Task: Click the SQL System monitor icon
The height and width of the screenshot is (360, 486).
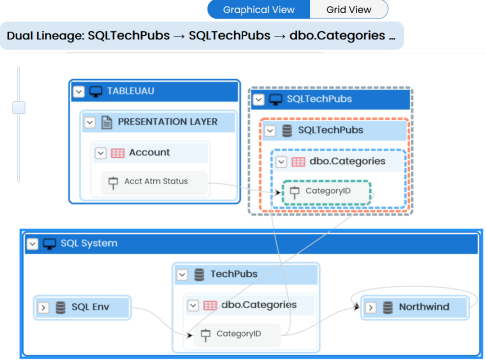Action: click(x=49, y=244)
